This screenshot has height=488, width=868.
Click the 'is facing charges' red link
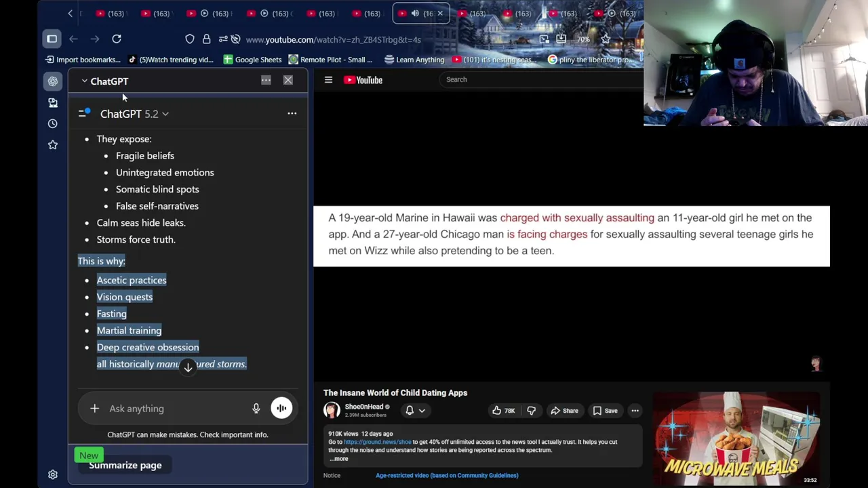click(x=547, y=234)
